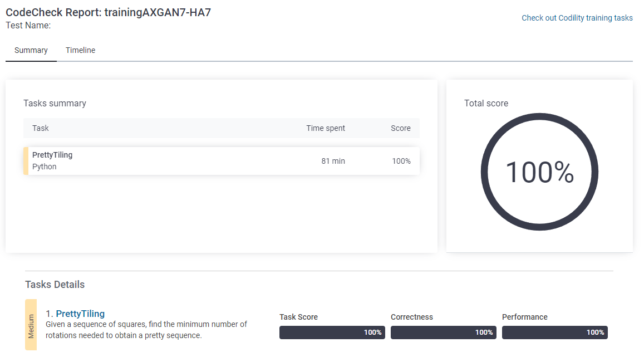Click the Performance progress bar
The height and width of the screenshot is (352, 644).
[555, 333]
